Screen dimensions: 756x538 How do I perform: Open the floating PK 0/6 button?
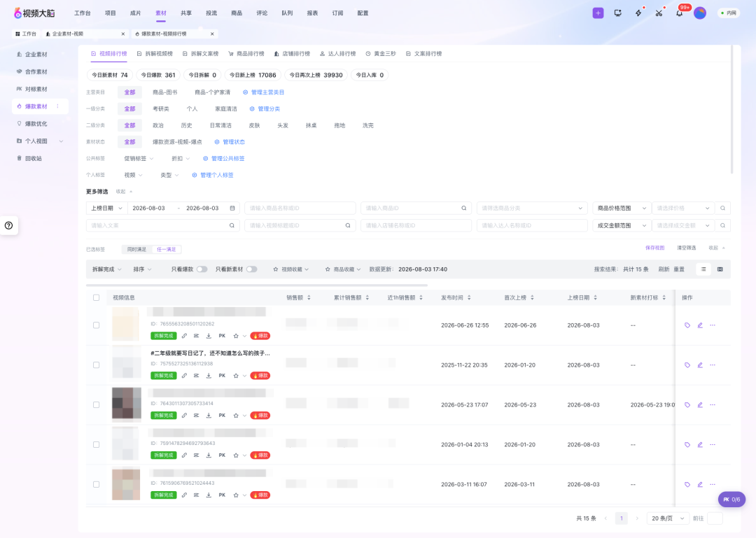point(731,500)
